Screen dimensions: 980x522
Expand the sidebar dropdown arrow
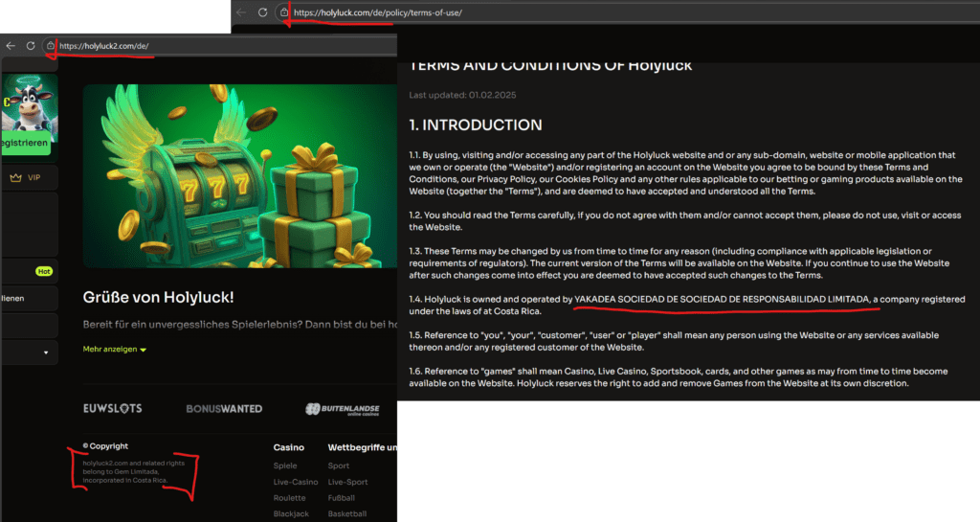(x=46, y=352)
